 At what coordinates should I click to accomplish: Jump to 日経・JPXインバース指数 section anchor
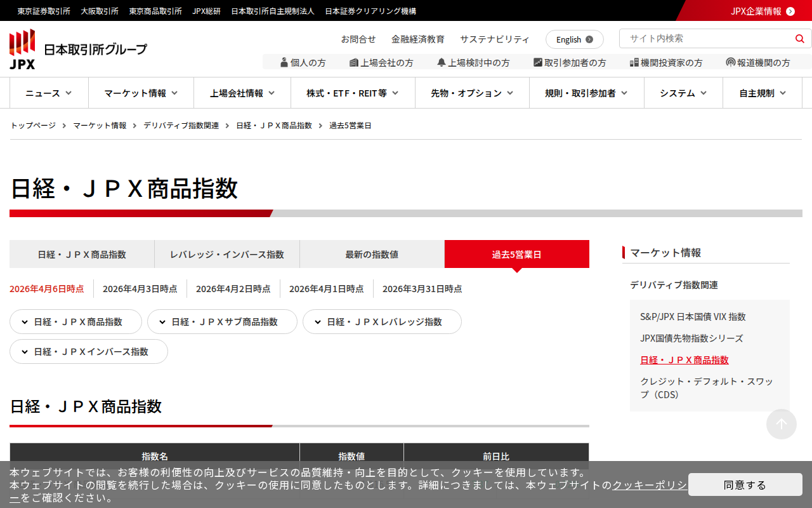[89, 352]
